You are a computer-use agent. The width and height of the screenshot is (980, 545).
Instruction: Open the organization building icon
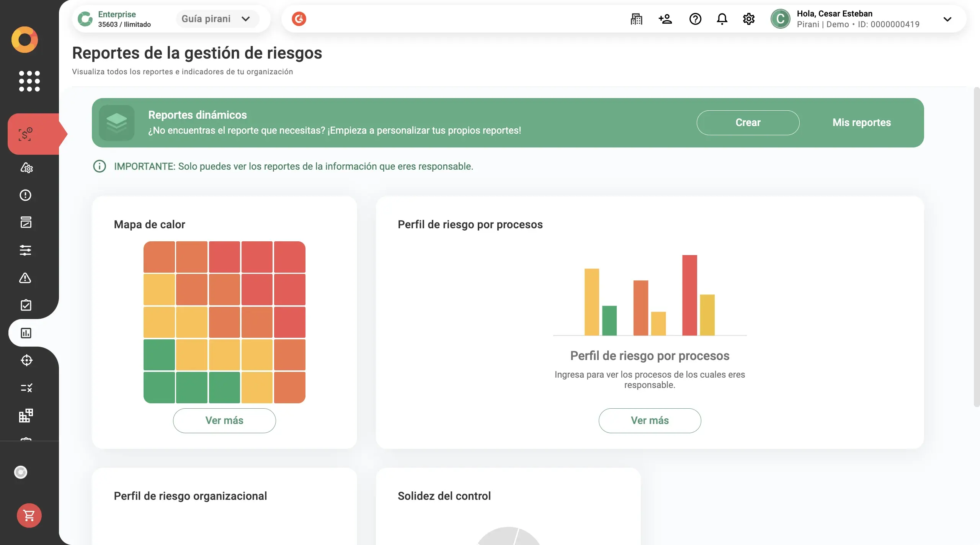point(636,19)
